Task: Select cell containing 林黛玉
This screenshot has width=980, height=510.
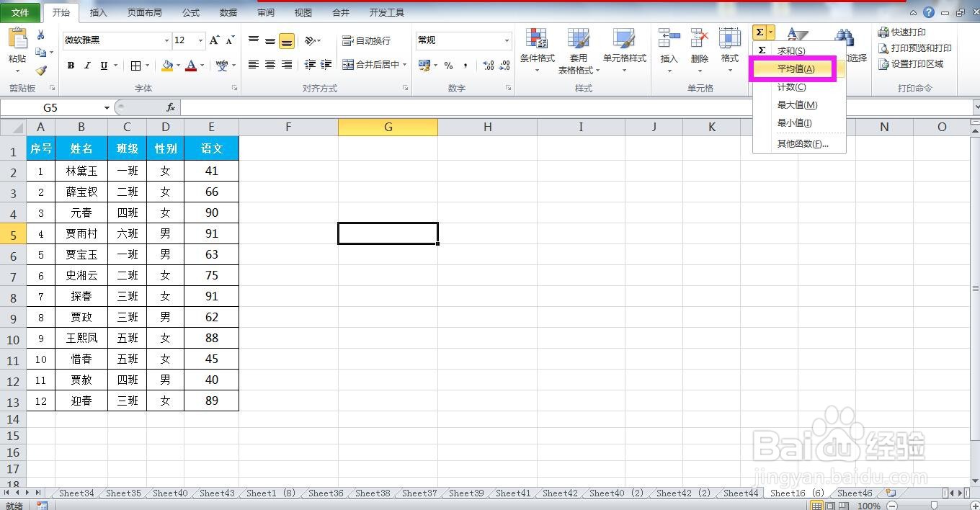Action: 81,171
